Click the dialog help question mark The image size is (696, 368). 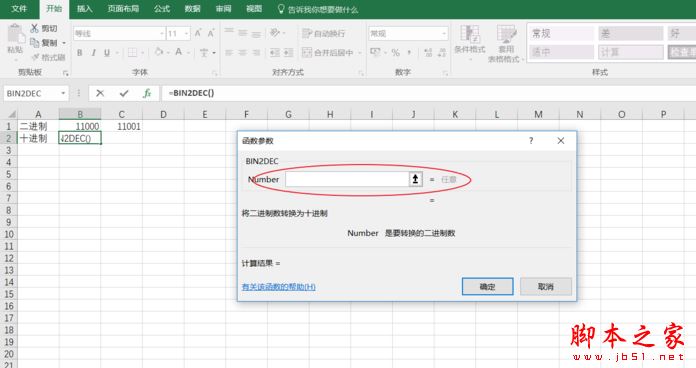[x=531, y=141]
